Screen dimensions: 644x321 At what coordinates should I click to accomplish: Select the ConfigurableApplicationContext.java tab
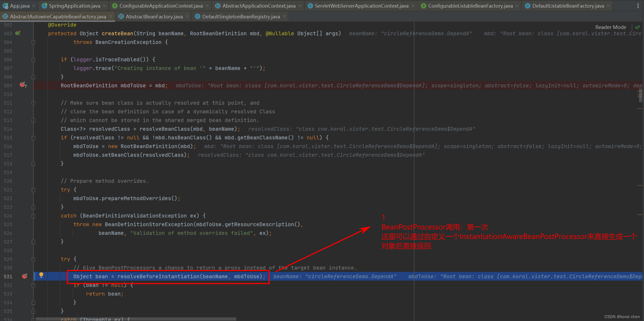click(161, 6)
